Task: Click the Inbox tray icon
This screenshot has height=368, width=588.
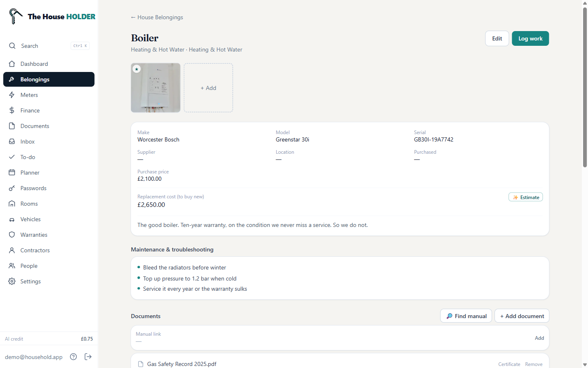Action: (x=12, y=141)
